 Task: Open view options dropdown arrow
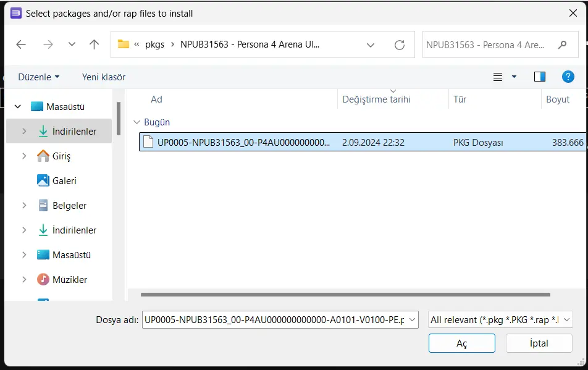pyautogui.click(x=514, y=77)
